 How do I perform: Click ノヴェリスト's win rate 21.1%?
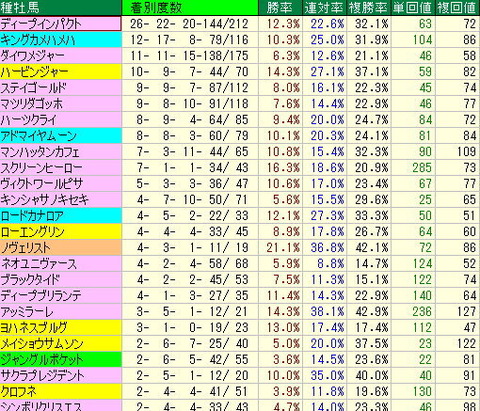[x=283, y=248]
